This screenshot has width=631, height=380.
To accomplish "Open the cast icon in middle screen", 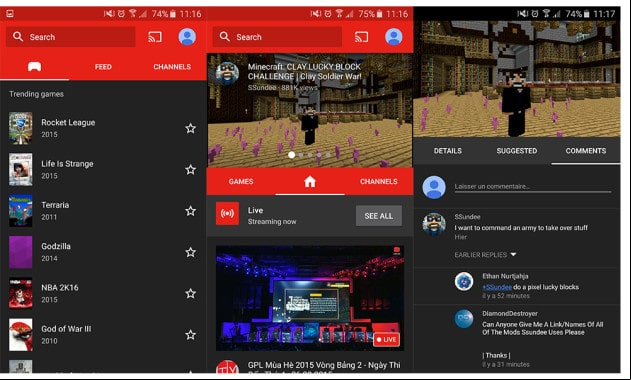I will (x=361, y=37).
